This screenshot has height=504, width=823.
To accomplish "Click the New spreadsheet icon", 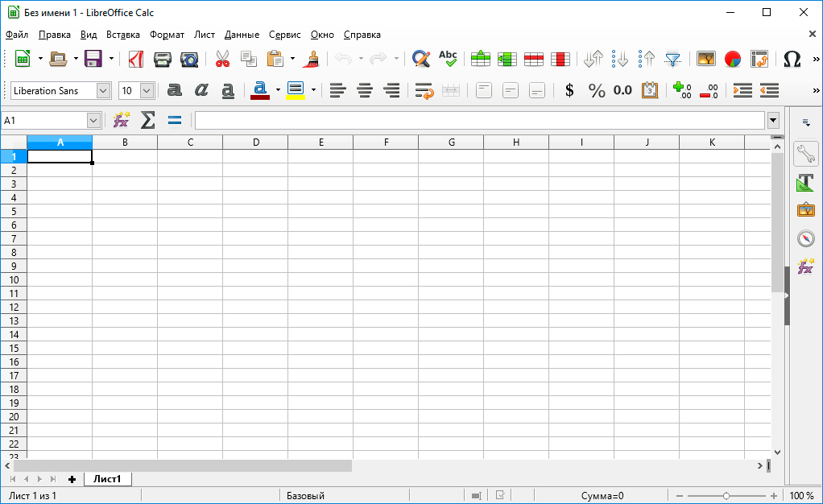I will 23,59.
